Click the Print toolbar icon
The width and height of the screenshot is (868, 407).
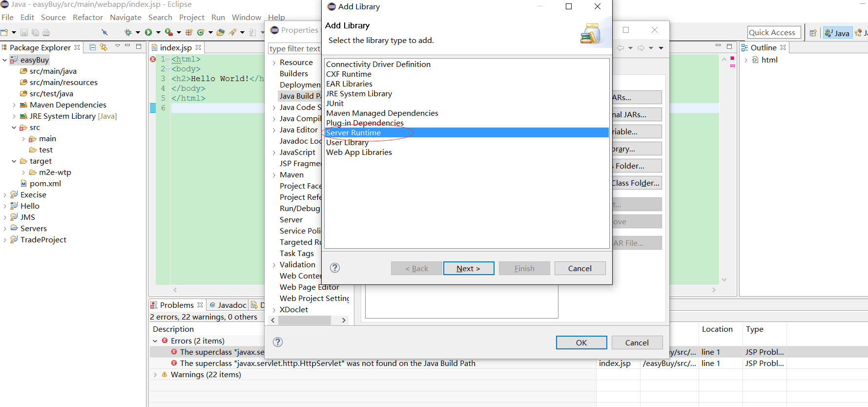pos(46,32)
